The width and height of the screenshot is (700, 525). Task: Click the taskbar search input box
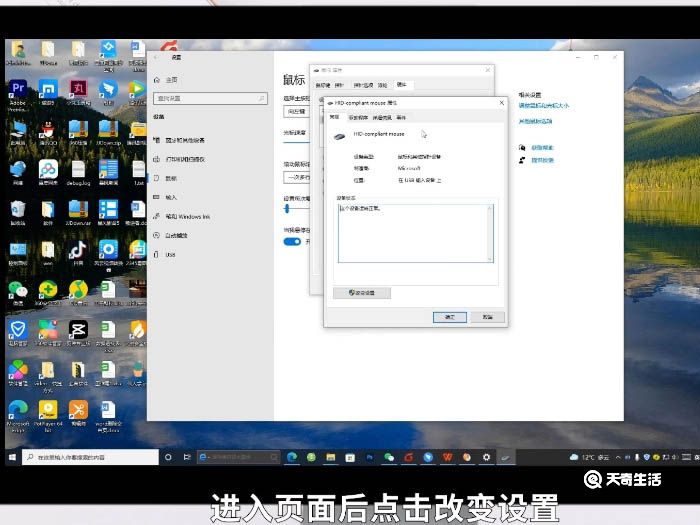(x=90, y=457)
